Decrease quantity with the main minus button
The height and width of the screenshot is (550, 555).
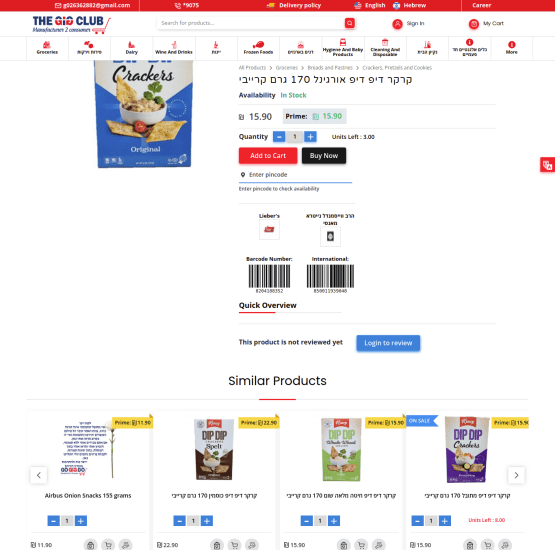279,137
